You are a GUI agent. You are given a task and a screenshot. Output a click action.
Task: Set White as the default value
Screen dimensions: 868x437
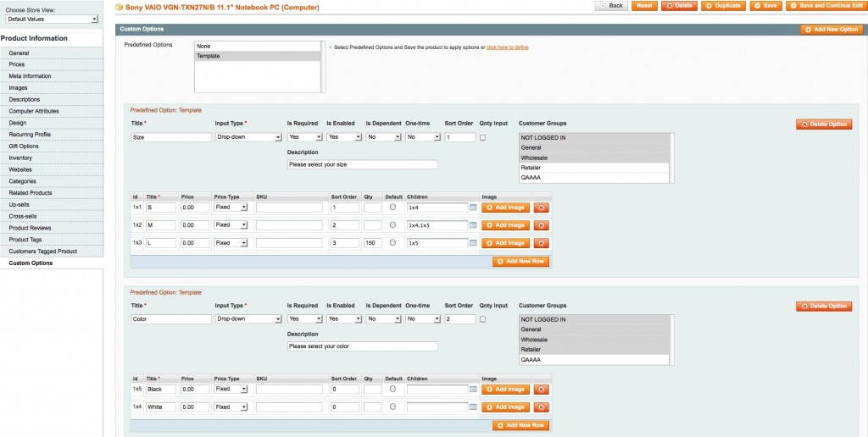[x=393, y=407]
